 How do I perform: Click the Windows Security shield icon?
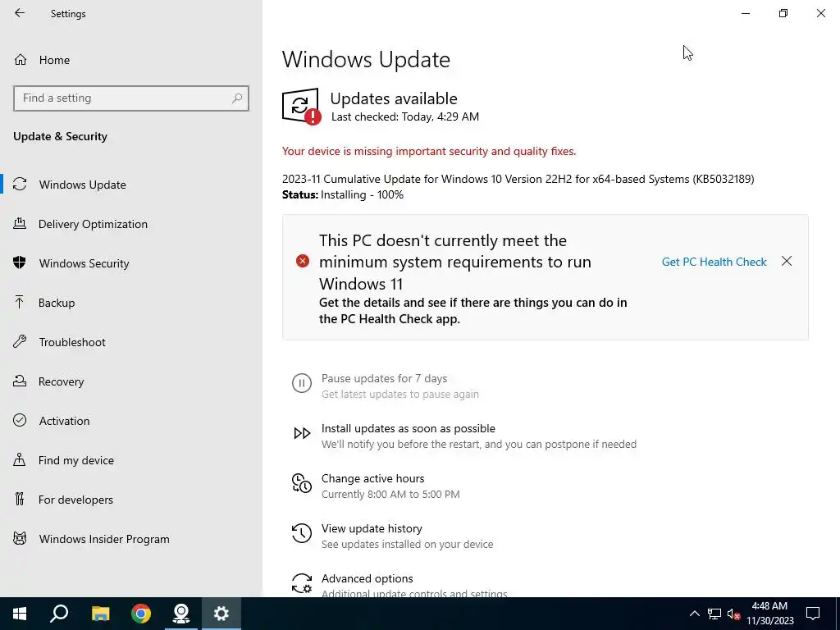coord(20,263)
